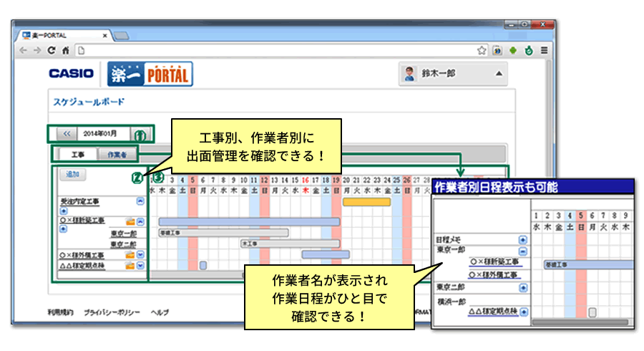Go to previous month with << button

click(x=66, y=134)
